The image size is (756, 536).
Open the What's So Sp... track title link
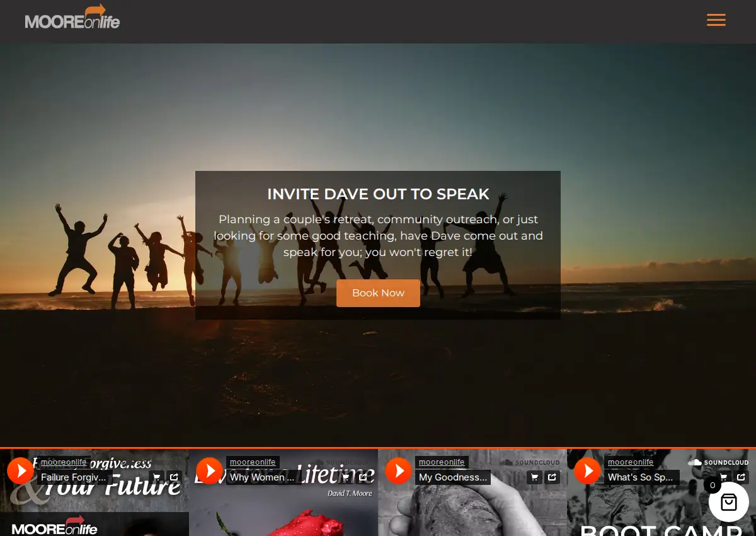[x=641, y=477]
